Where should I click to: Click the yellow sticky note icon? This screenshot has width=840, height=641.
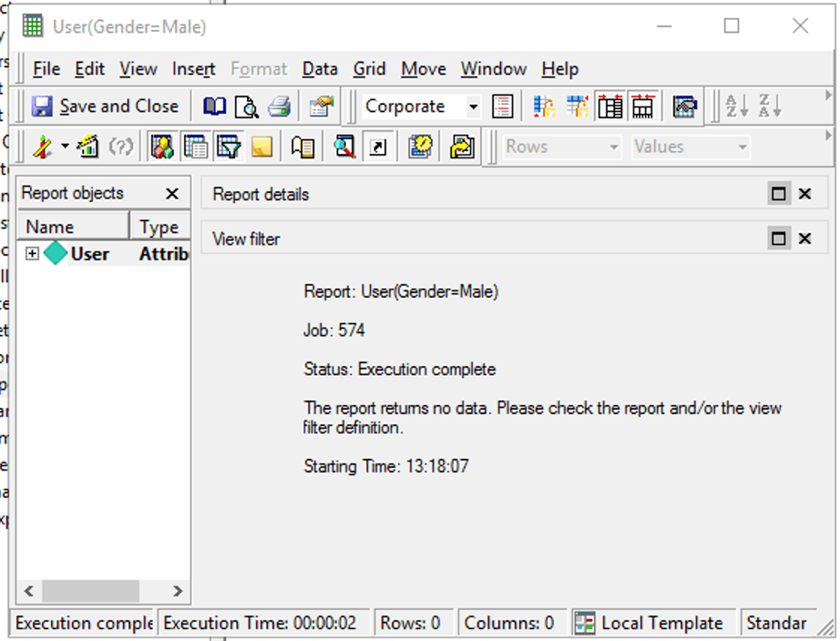point(261,147)
